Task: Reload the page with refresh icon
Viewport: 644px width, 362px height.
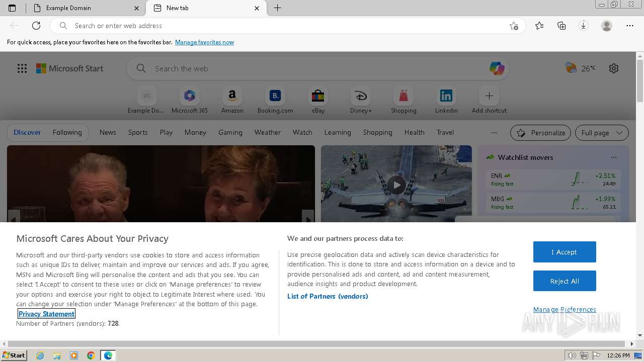Action: 36,26
